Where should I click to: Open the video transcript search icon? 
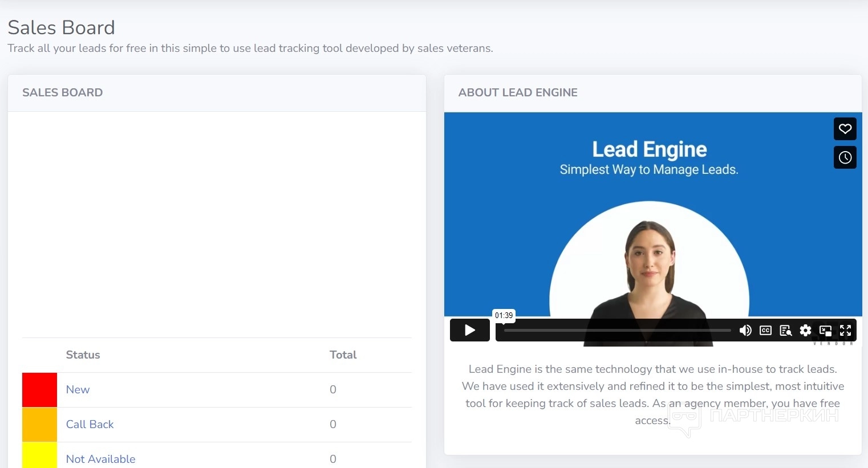click(x=786, y=331)
